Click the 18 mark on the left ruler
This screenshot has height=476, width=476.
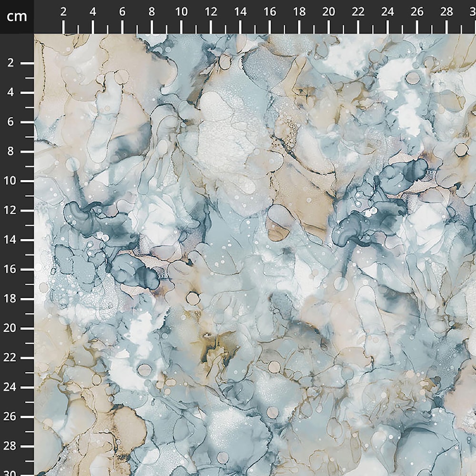(10, 299)
